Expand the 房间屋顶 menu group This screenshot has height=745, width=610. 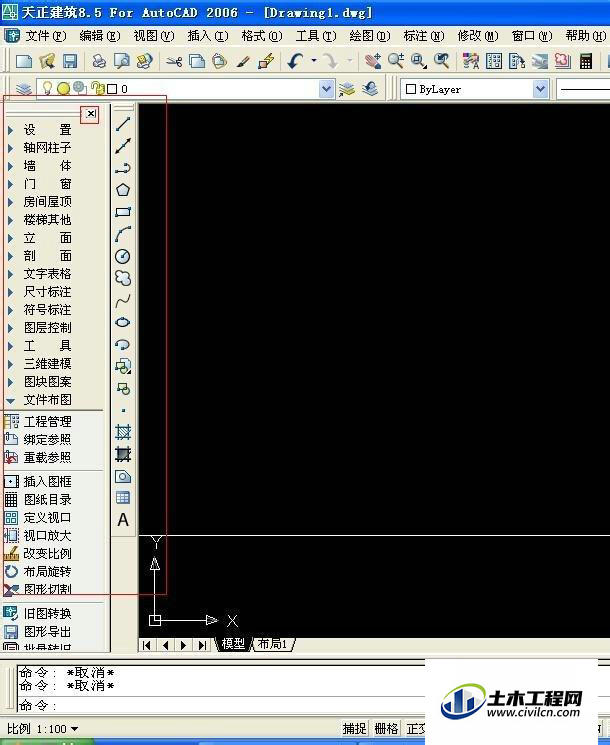click(48, 202)
